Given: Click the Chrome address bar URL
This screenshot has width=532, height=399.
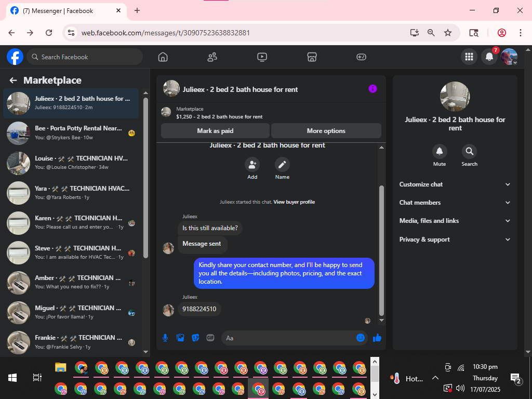Looking at the screenshot, I should pos(166,33).
